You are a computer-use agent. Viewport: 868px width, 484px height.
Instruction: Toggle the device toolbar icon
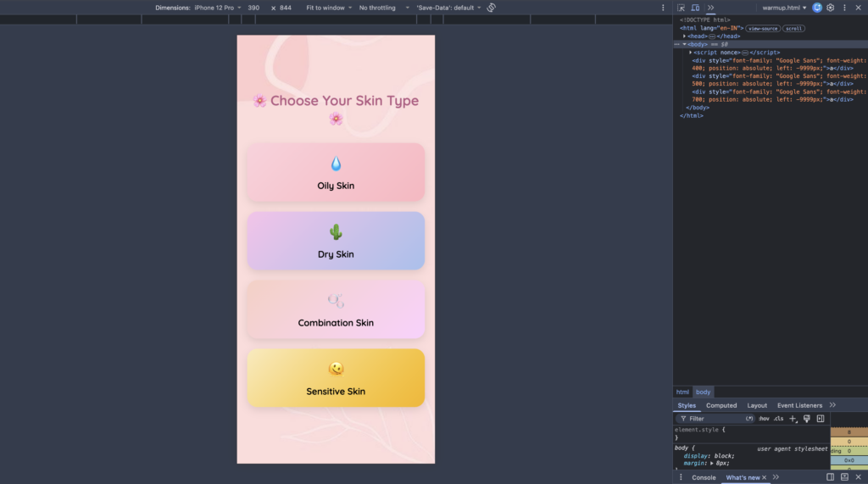pos(695,8)
